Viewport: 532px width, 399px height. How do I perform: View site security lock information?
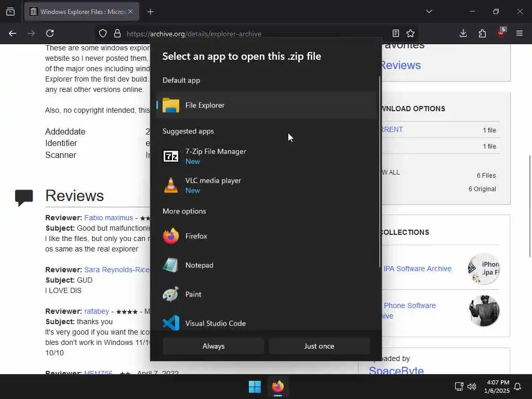117,33
